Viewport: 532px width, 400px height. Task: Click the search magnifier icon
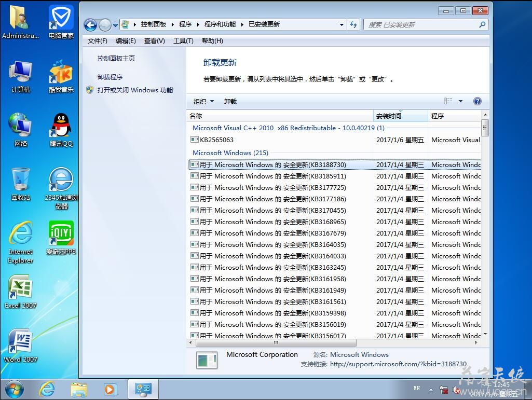[x=482, y=24]
